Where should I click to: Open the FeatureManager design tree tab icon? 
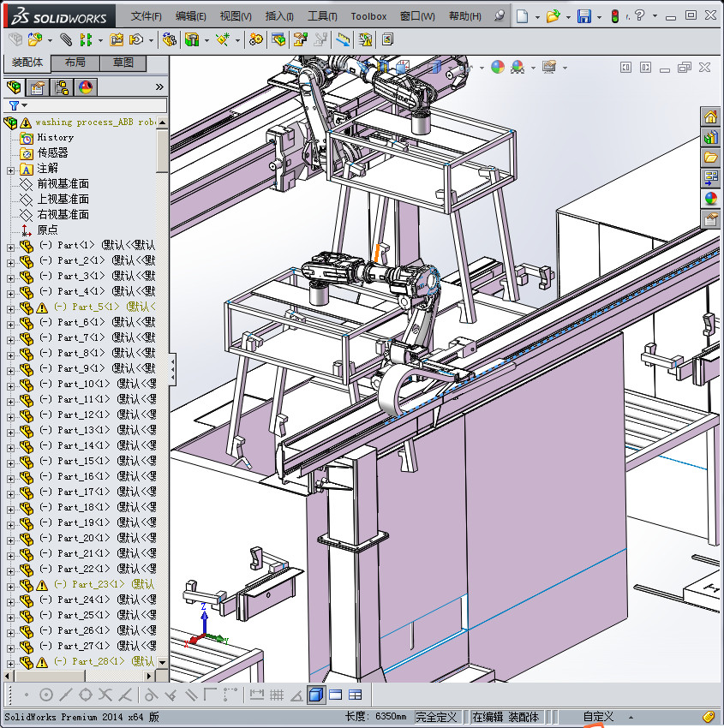(14, 87)
